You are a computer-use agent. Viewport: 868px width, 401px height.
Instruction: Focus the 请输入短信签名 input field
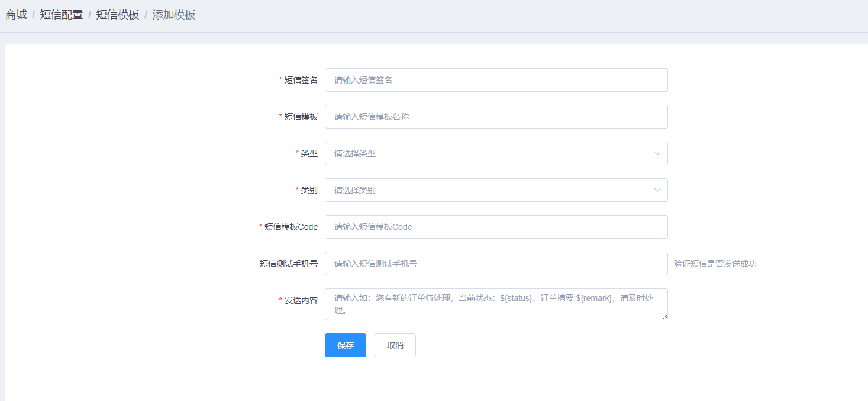[496, 80]
